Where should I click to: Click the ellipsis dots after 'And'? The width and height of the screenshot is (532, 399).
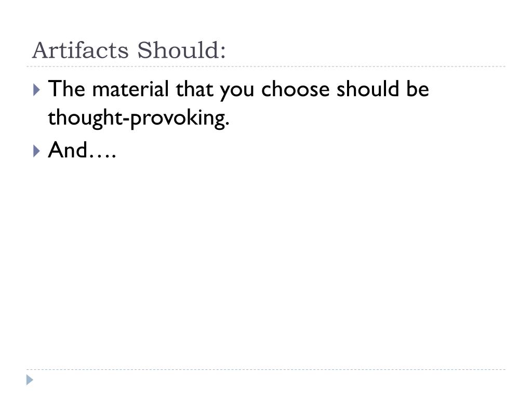tap(103, 156)
